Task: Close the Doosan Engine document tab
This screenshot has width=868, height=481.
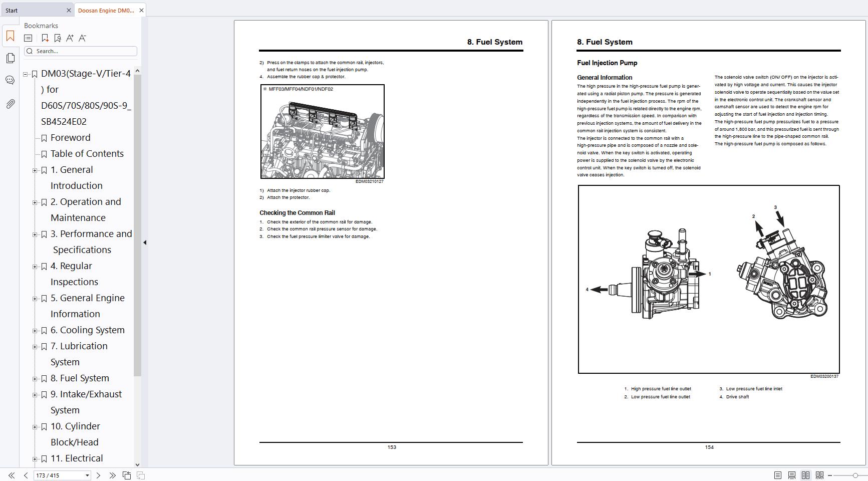Action: pyautogui.click(x=141, y=10)
